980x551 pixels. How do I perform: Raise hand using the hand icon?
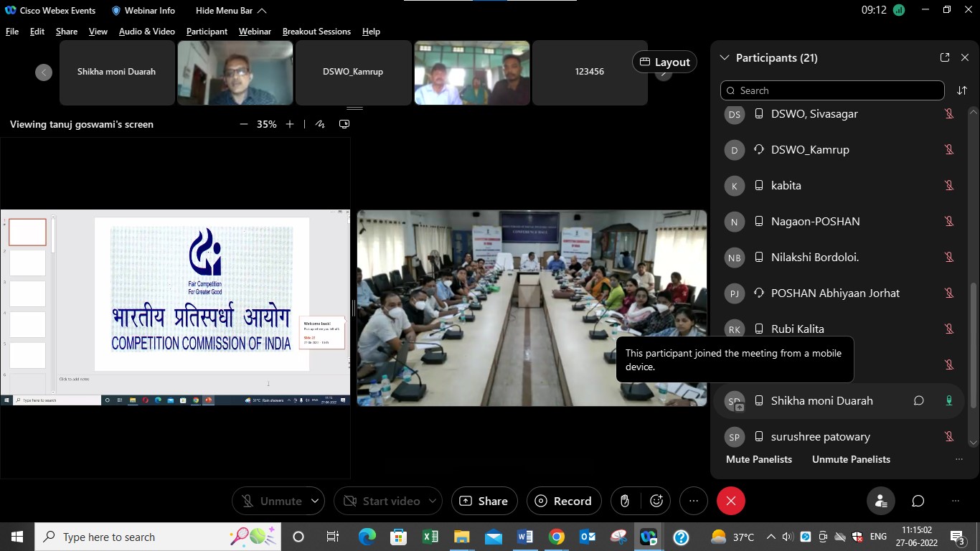coord(625,501)
